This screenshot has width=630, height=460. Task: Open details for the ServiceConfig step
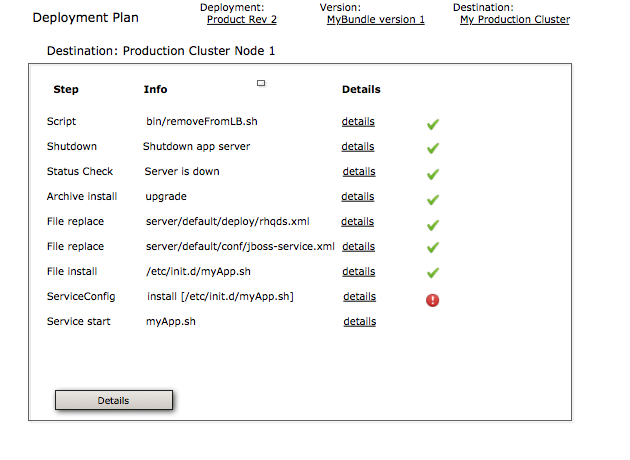[x=360, y=296]
